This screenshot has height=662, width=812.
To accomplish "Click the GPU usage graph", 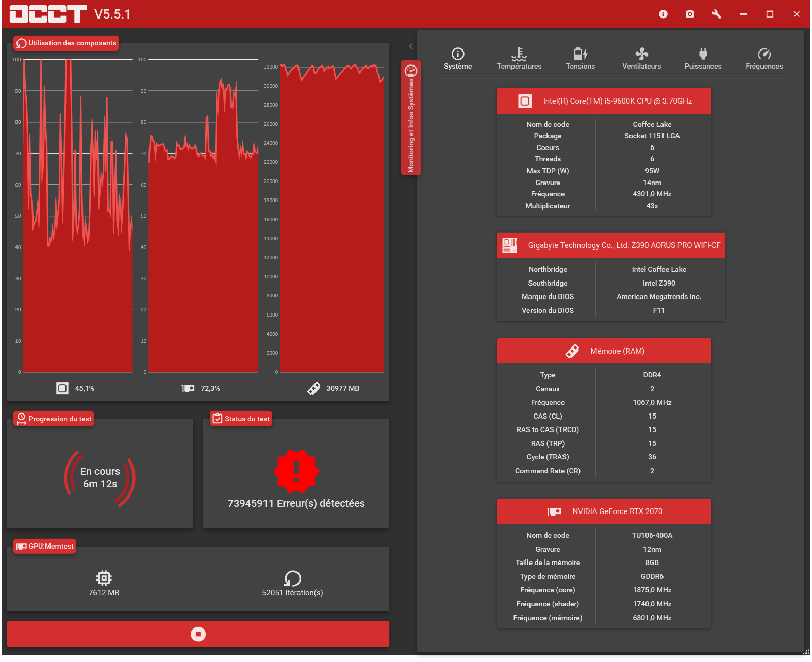I will pyautogui.click(x=204, y=216).
